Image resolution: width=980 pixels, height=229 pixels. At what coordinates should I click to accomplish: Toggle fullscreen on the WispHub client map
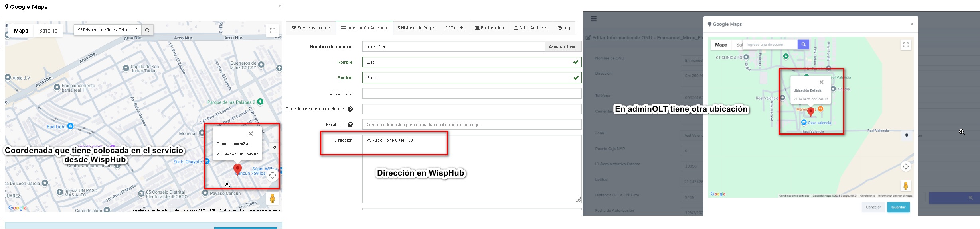273,30
